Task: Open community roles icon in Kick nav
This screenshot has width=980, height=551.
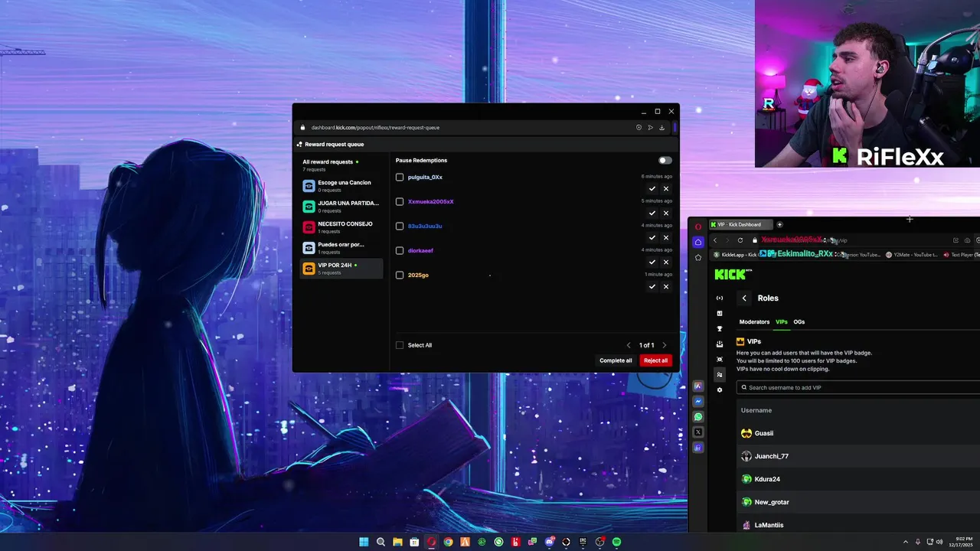Action: click(x=719, y=374)
